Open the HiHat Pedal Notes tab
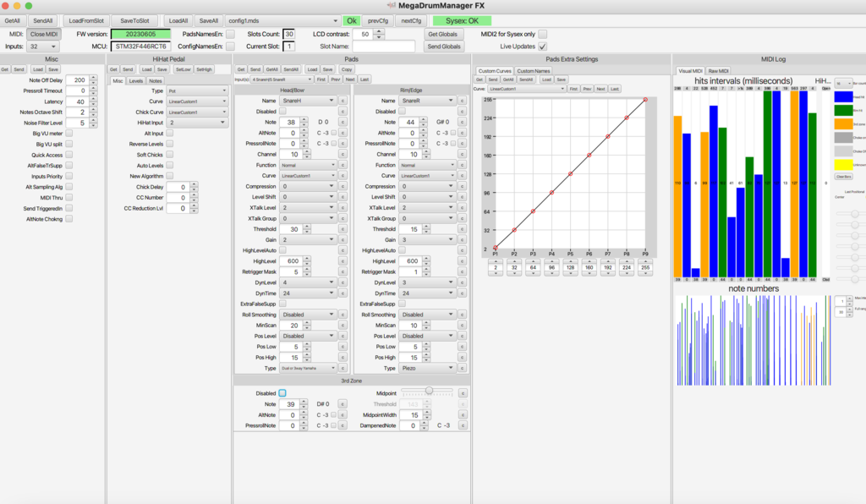 pos(156,80)
